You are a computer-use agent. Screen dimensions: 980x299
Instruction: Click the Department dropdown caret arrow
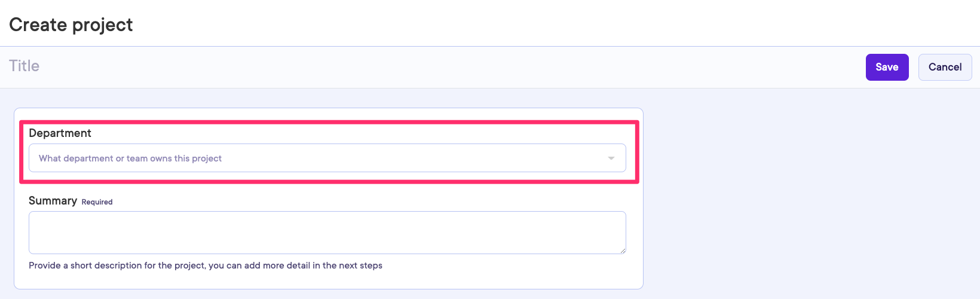(611, 158)
